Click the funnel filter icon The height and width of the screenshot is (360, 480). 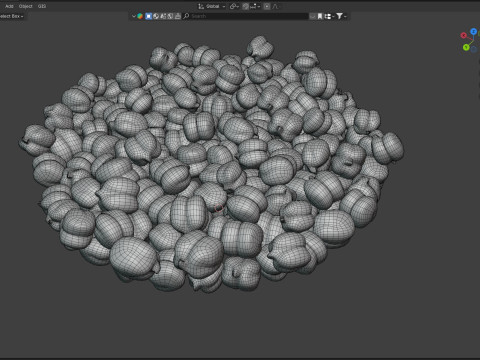(x=339, y=16)
